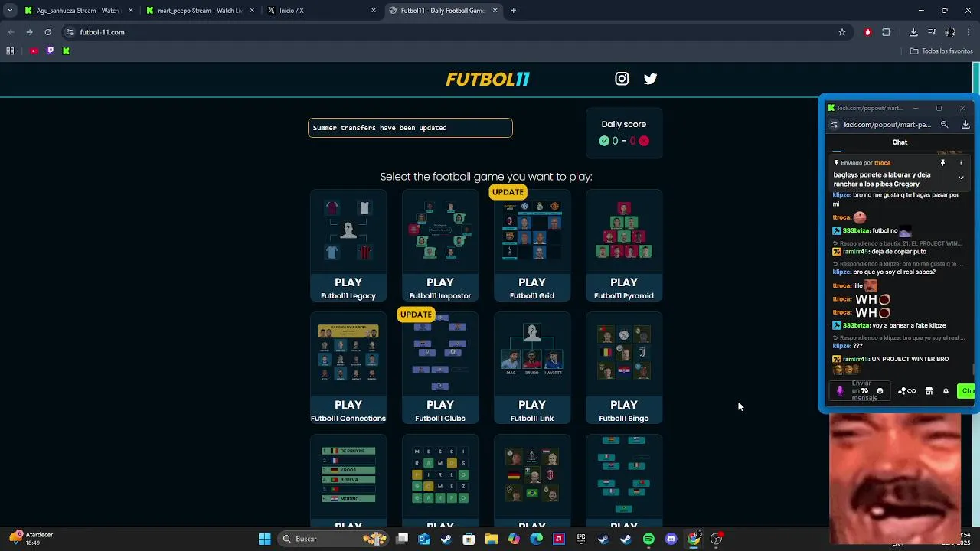This screenshot has width=980, height=551.
Task: Open the tab search dropdown
Action: click(x=10, y=11)
